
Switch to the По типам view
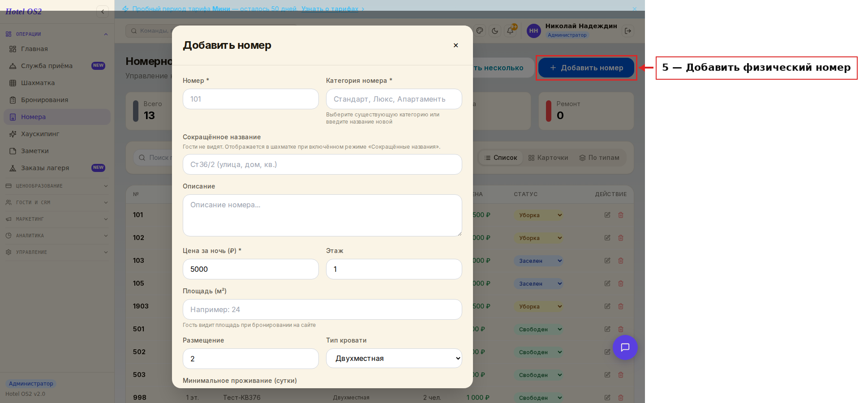(x=599, y=158)
